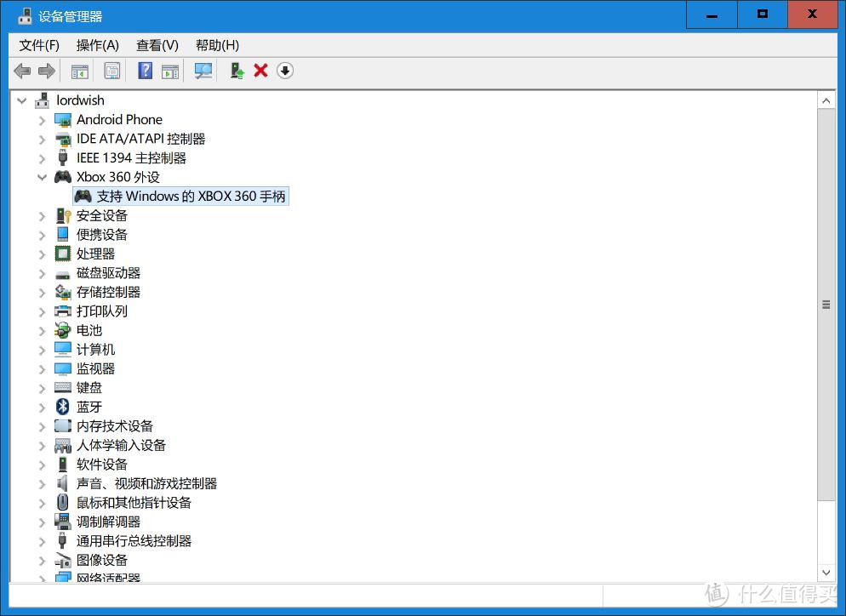
Task: Click the Forward arrow toolbar icon
Action: 47,71
